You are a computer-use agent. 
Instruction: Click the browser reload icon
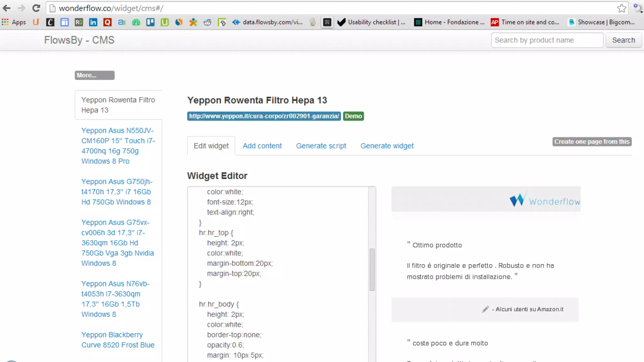[36, 8]
